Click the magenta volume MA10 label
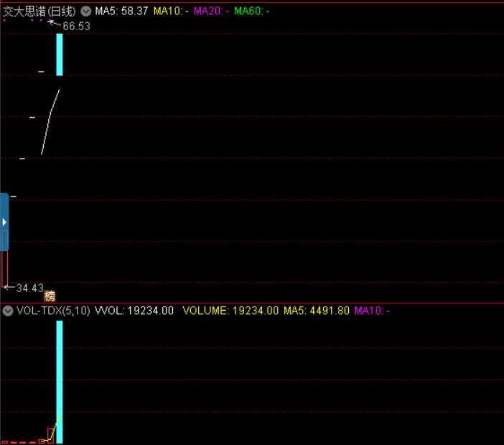 (372, 311)
